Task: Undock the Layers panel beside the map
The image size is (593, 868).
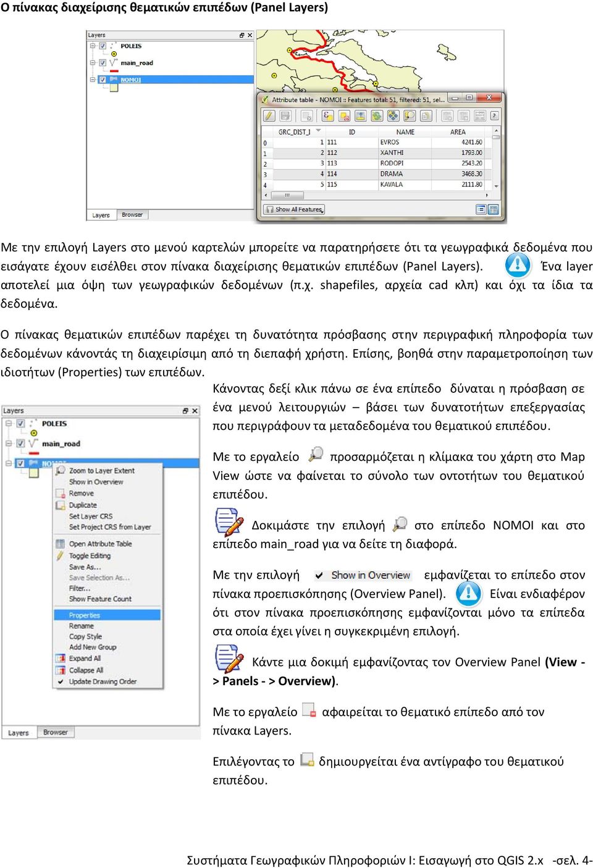Action: click(x=242, y=35)
